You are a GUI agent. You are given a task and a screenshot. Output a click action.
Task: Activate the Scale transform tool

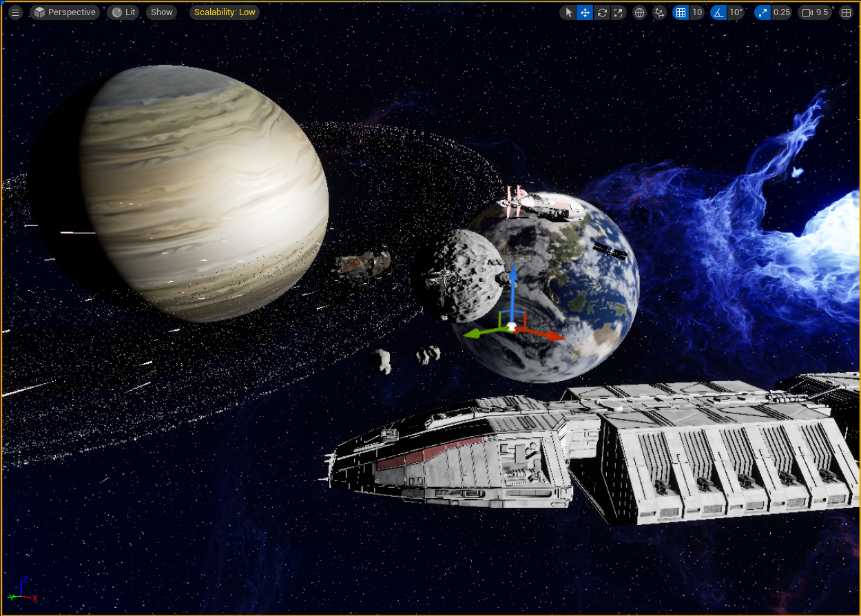tap(619, 12)
